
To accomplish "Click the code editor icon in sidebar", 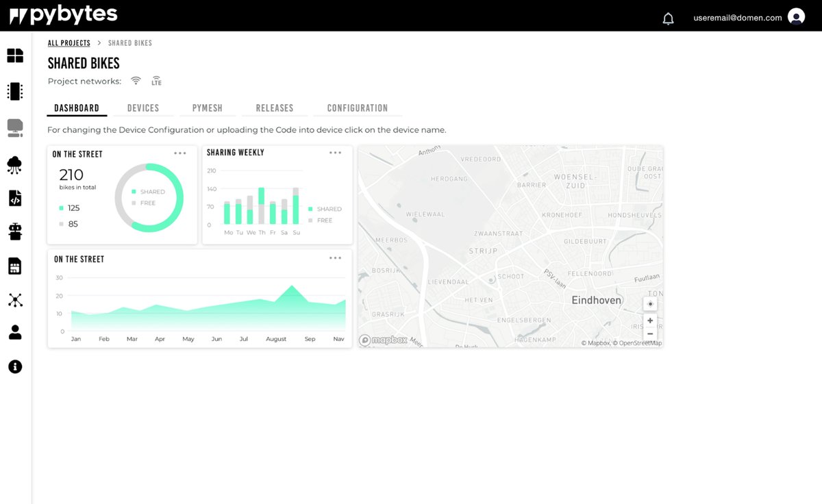I will tap(14, 198).
